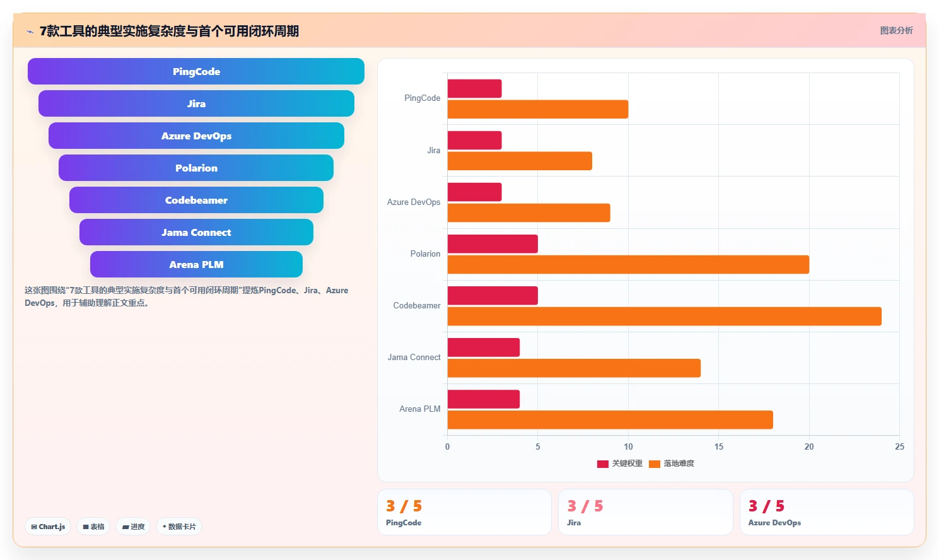Select the Polarion funnel bar
The image size is (939, 560).
coord(196,168)
